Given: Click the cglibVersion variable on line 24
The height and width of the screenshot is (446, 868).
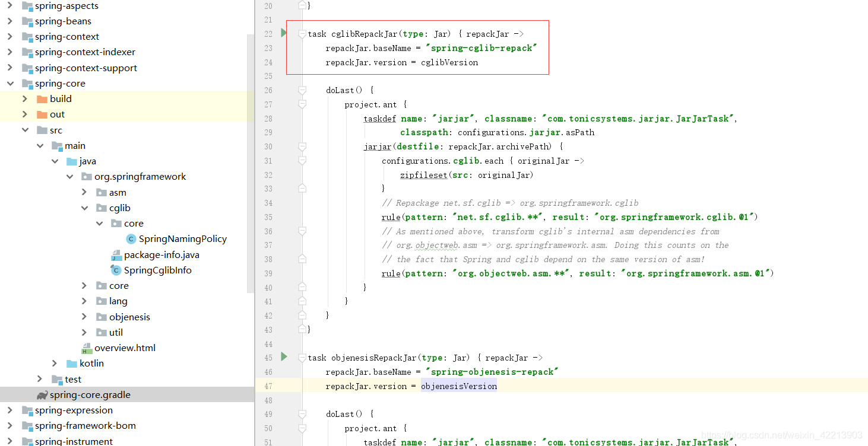Looking at the screenshot, I should [449, 62].
